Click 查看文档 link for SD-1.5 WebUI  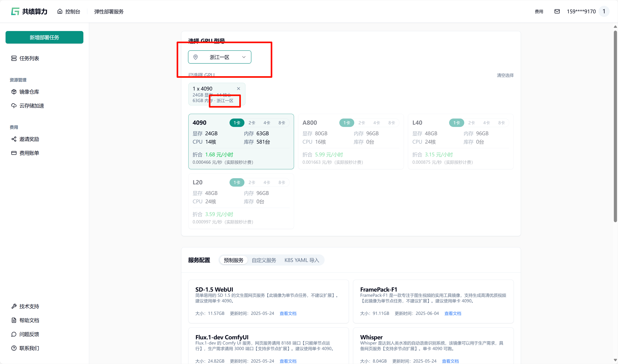point(288,313)
